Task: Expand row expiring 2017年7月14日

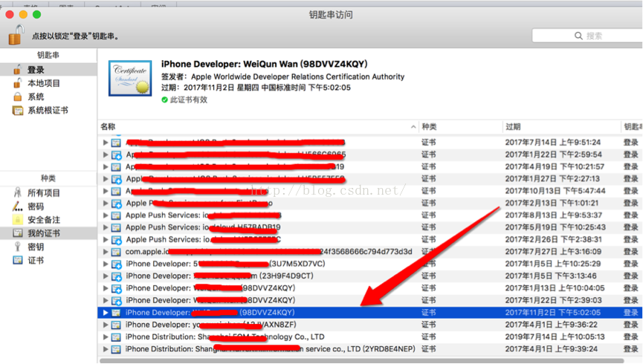Action: [x=106, y=142]
